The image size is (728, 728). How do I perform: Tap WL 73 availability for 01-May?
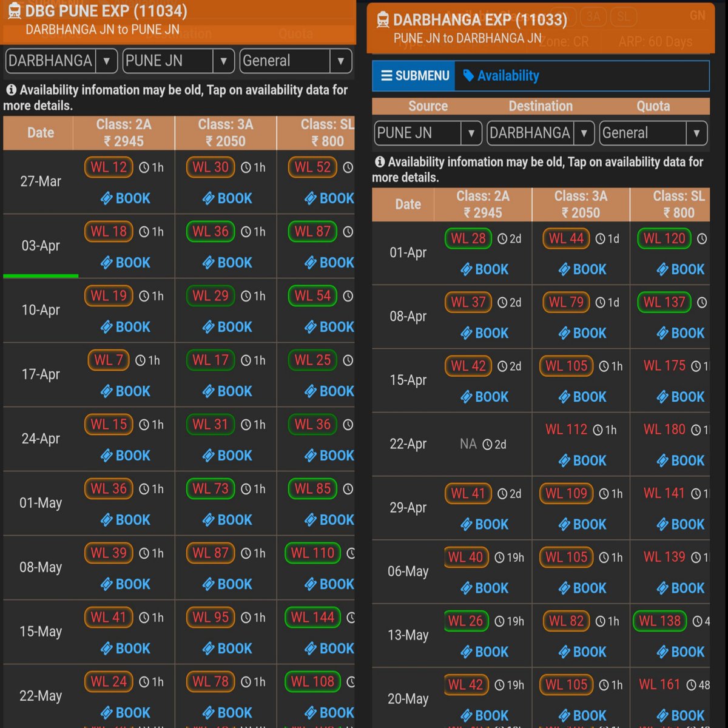point(211,488)
